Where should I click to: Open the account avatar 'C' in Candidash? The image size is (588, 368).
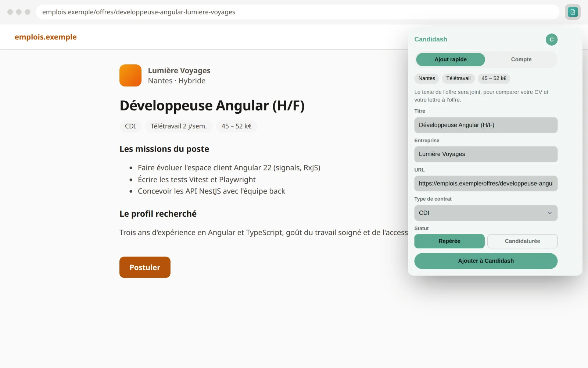tap(551, 39)
